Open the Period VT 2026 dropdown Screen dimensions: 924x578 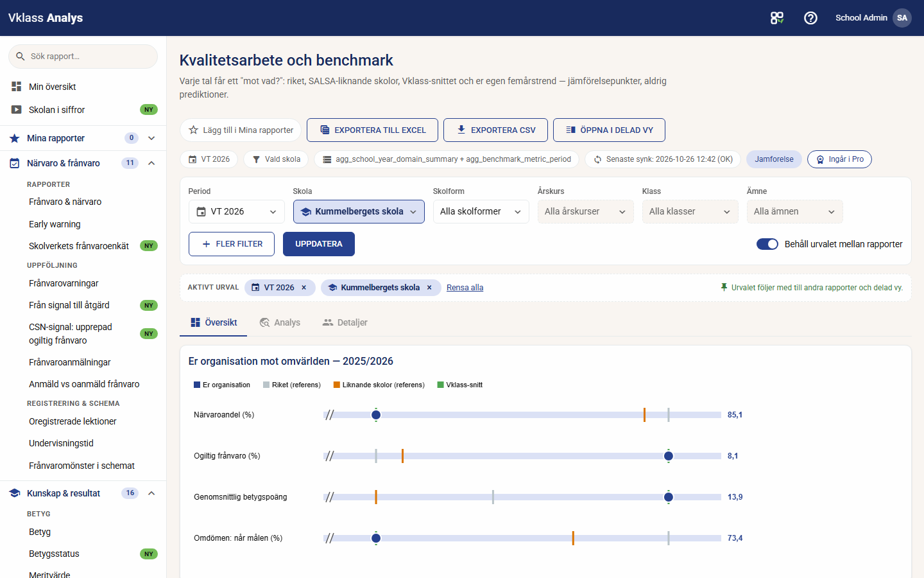(237, 212)
